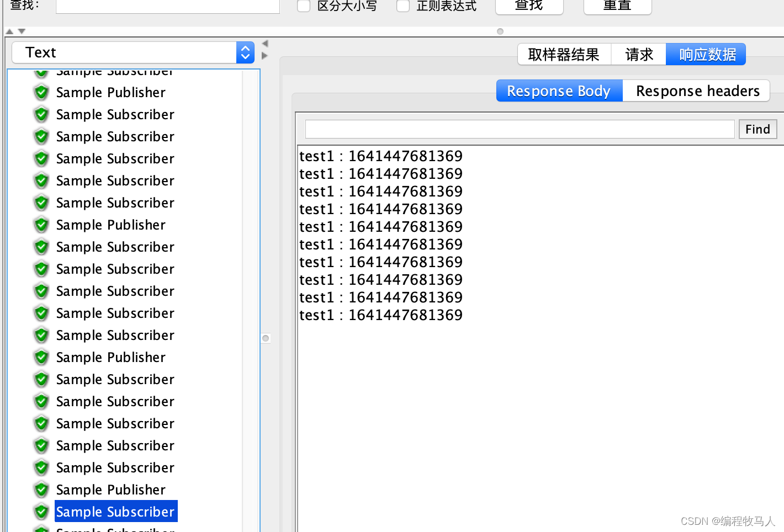Click the round handle on the vertical split divider
Image resolution: width=784 pixels, height=532 pixels.
[266, 338]
